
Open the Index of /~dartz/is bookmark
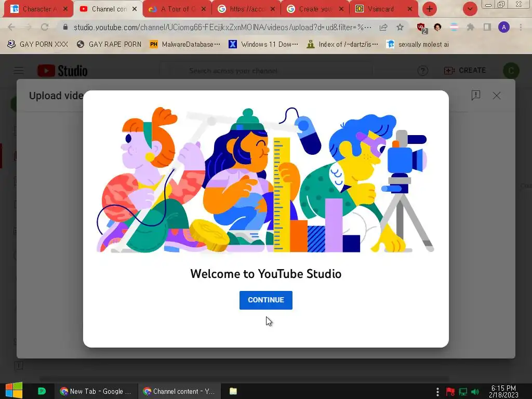click(342, 45)
